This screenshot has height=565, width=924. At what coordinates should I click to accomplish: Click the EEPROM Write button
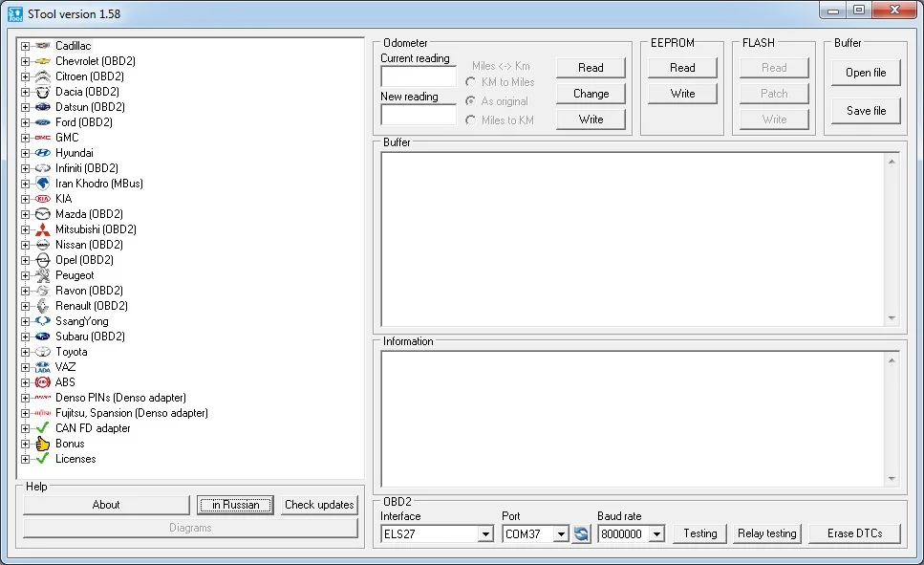pos(682,93)
